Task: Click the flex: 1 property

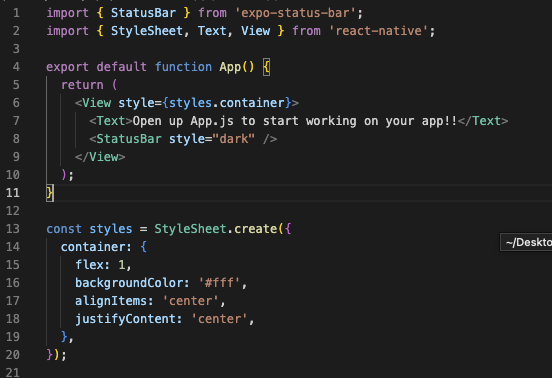Action: (100, 265)
